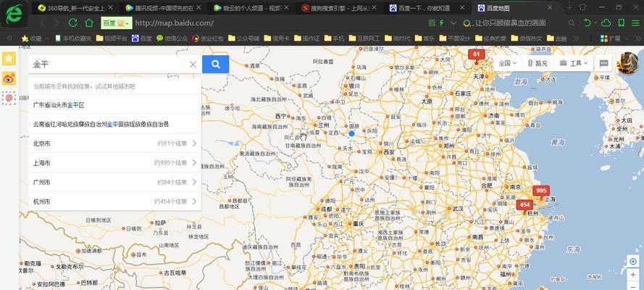This screenshot has height=290, width=644.
Task: Switch to the 搜狗搜索引擎 tab
Action: [x=340, y=7]
